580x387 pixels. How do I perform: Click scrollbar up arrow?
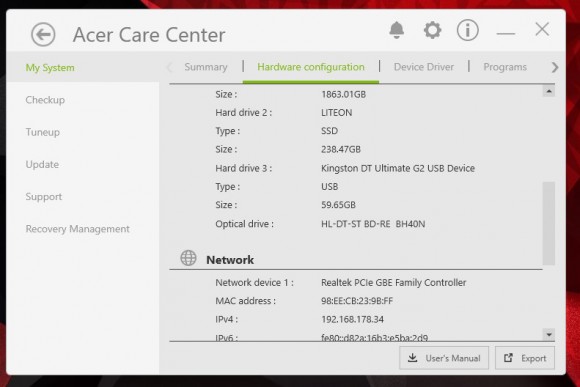point(549,91)
